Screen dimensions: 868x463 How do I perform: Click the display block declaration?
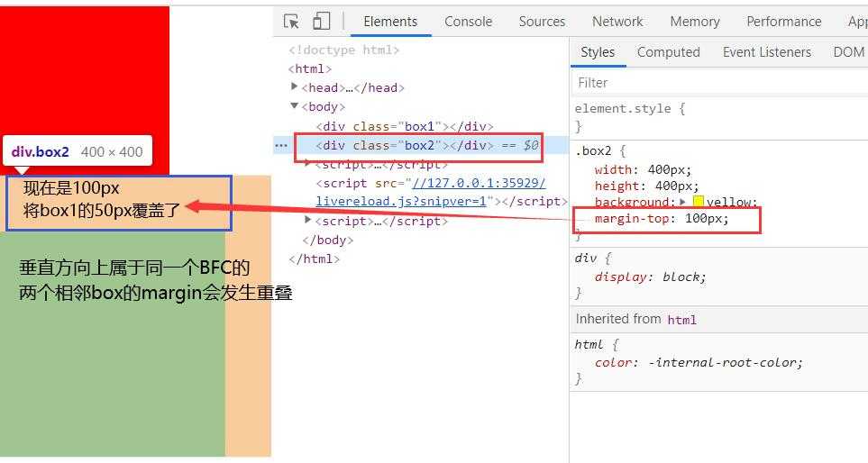pyautogui.click(x=650, y=277)
